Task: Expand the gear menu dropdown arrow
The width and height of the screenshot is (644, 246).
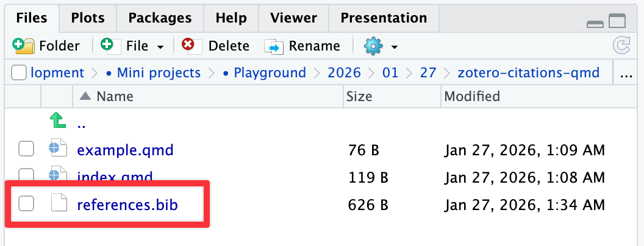Action: [395, 47]
